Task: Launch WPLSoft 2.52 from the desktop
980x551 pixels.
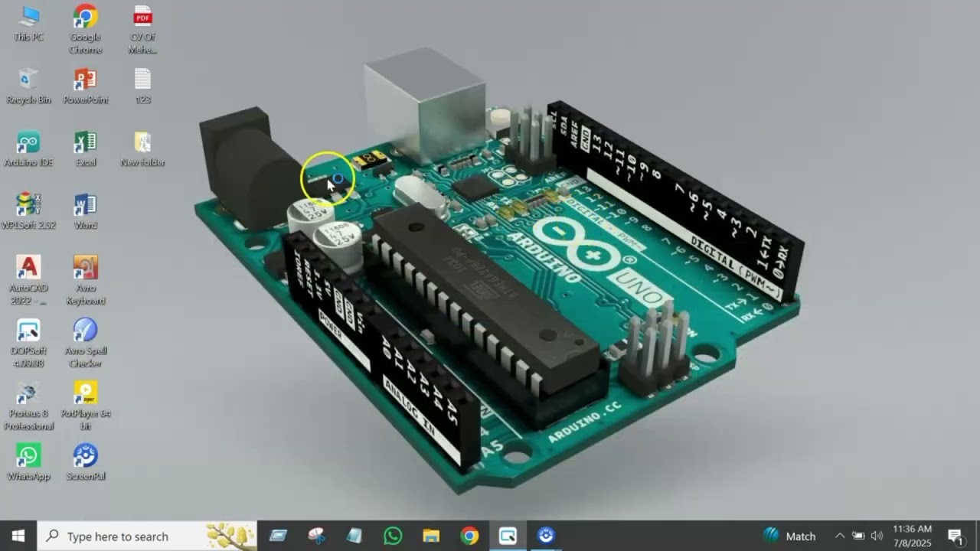Action: (28, 211)
